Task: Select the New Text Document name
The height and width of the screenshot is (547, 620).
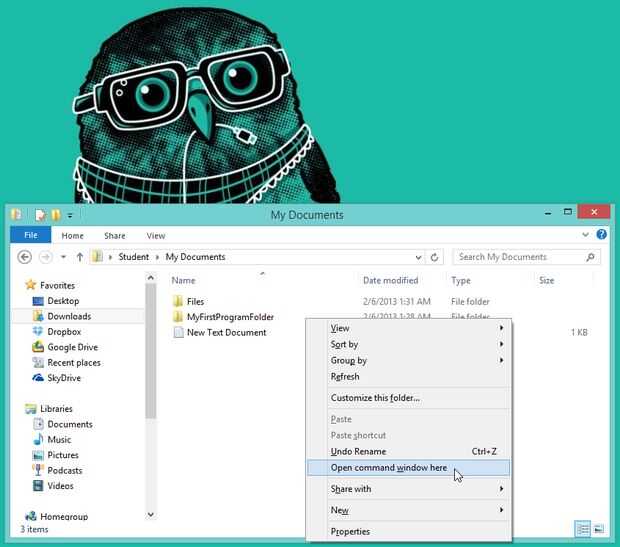Action: pyautogui.click(x=227, y=333)
